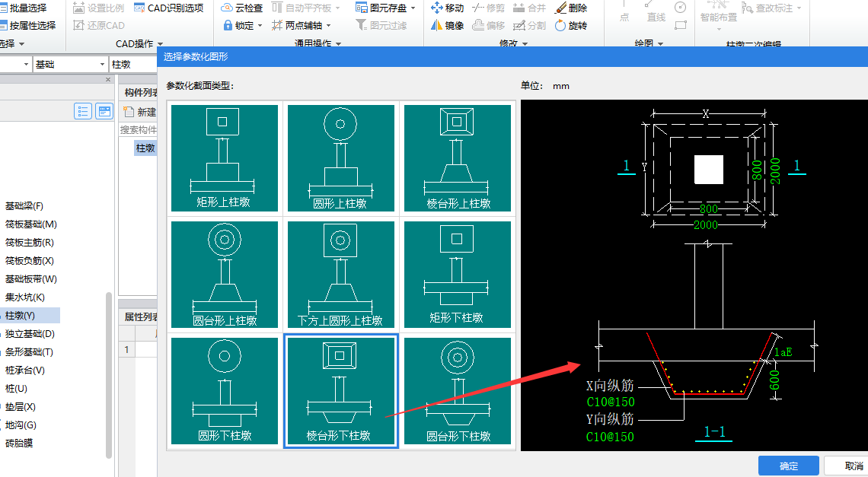Select the rectangle draw tool icon
This screenshot has width=868, height=477.
click(681, 25)
